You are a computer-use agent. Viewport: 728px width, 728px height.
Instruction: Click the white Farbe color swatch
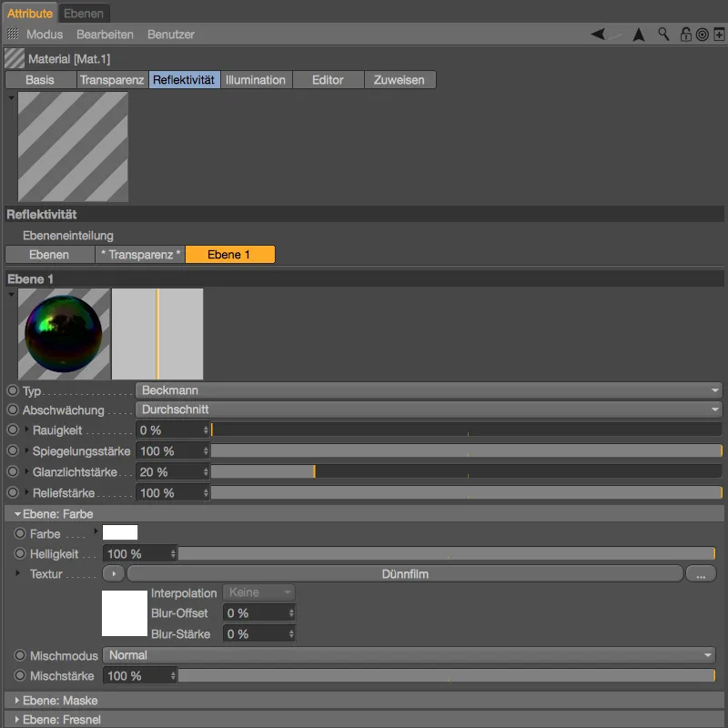[120, 532]
